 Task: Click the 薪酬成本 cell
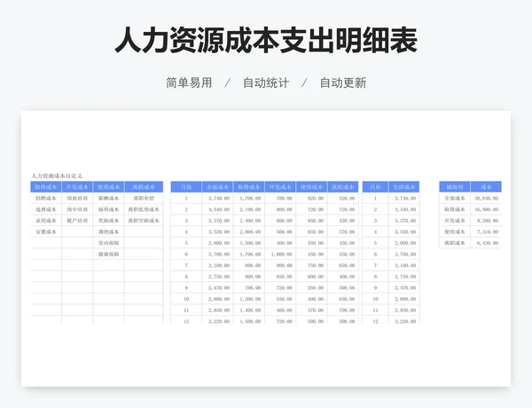tap(108, 198)
